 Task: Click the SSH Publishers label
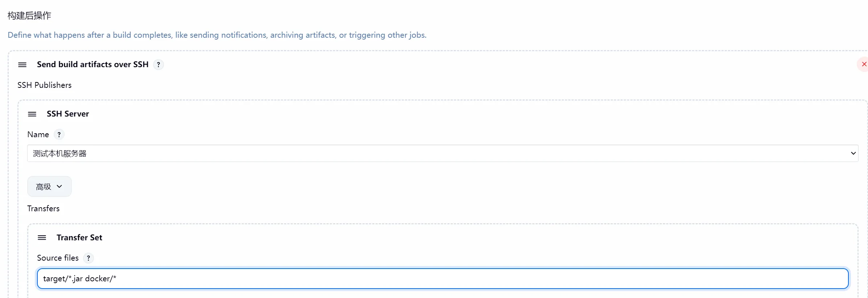pyautogui.click(x=45, y=85)
